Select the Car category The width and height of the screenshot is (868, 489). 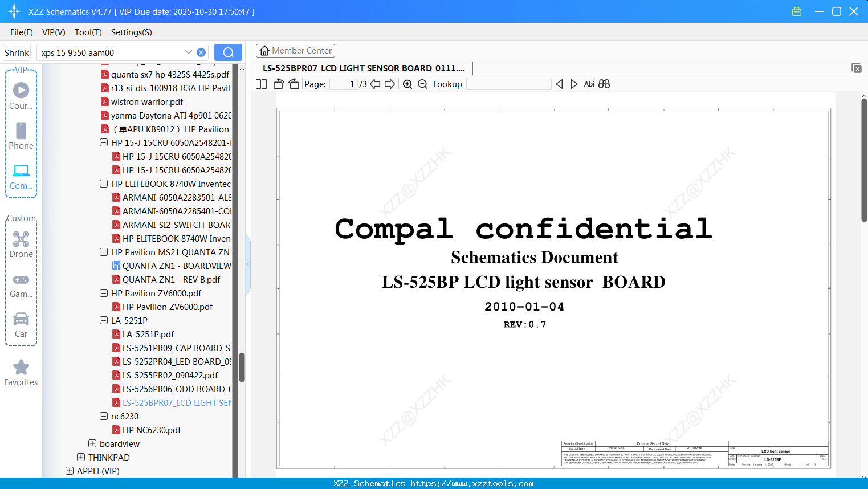[21, 325]
